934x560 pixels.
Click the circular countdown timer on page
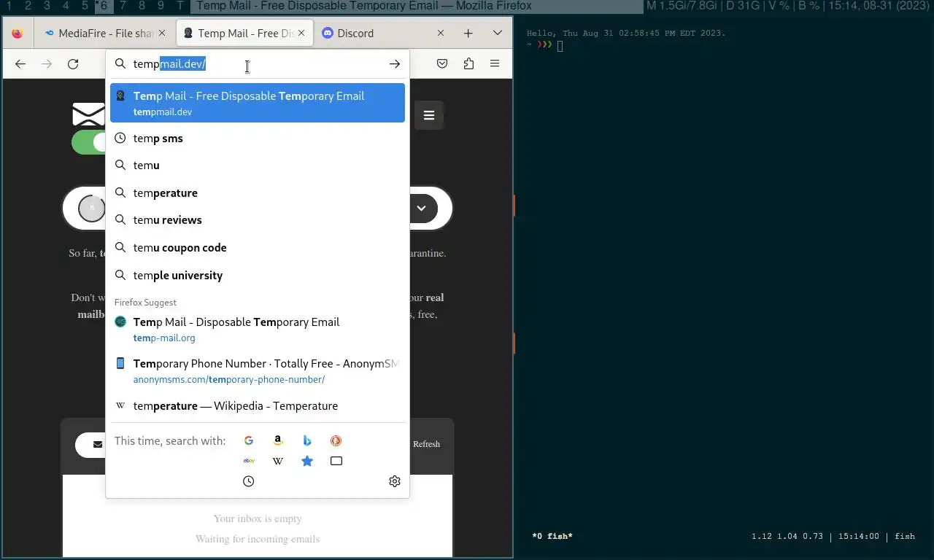click(x=92, y=209)
